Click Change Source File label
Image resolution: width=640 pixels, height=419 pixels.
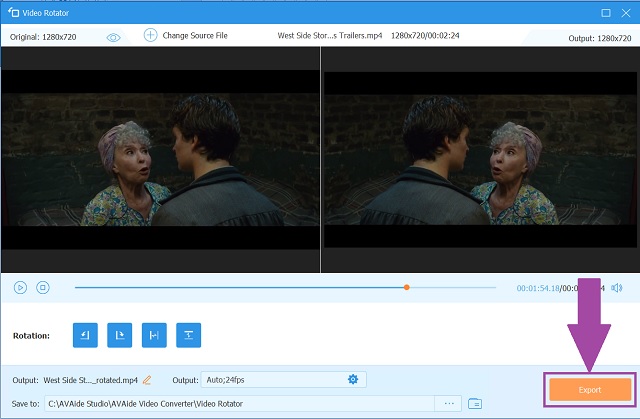click(x=195, y=35)
